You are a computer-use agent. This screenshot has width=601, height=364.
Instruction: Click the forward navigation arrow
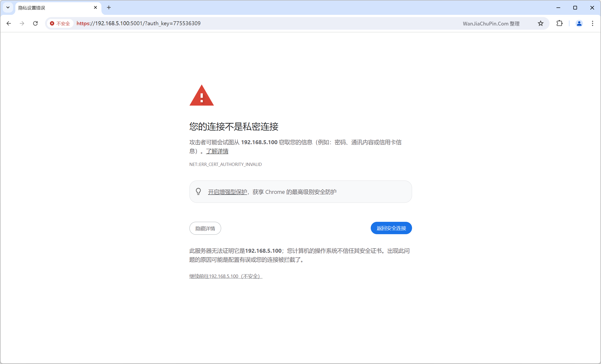[22, 23]
